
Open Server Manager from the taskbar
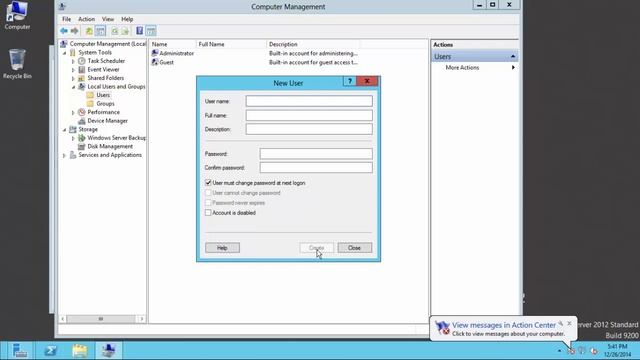tap(19, 351)
